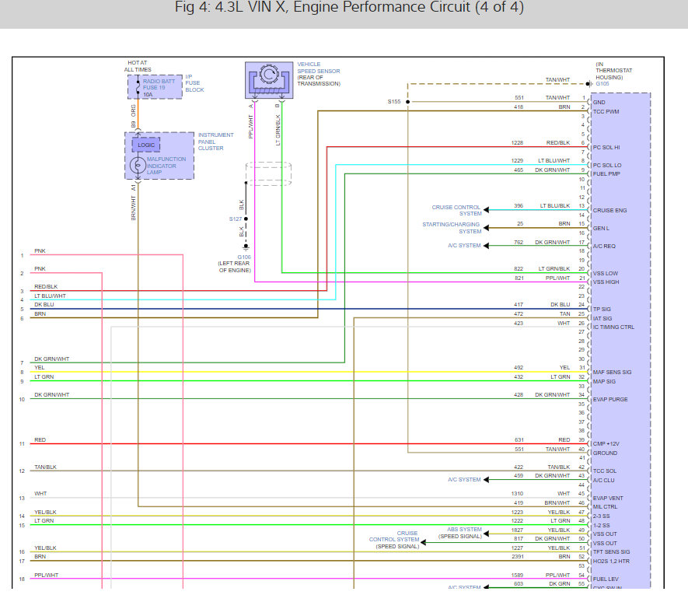The image size is (688, 616).
Task: Click the LOGIC block inside instrument panel cluster
Action: [x=148, y=145]
